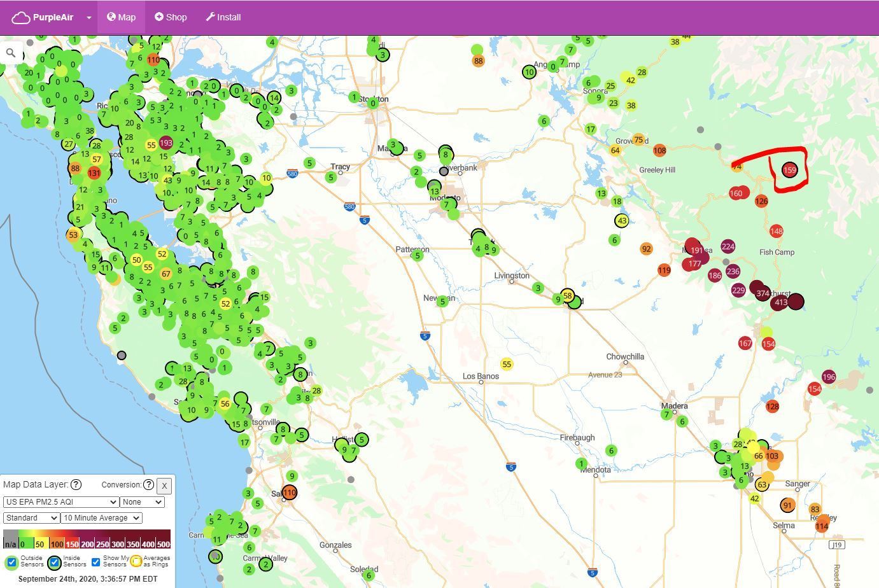Viewport: 879px width, 588px height.
Task: Open the Conversion None dropdown
Action: [142, 502]
